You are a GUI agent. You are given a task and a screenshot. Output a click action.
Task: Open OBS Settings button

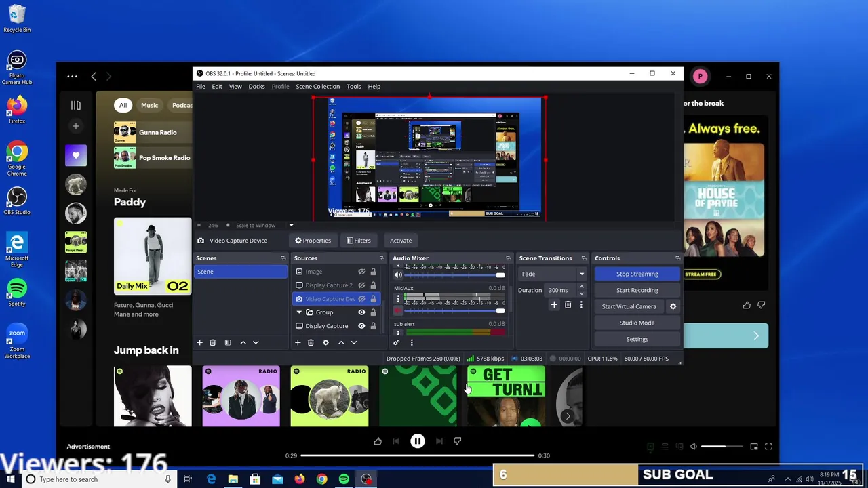pos(637,339)
